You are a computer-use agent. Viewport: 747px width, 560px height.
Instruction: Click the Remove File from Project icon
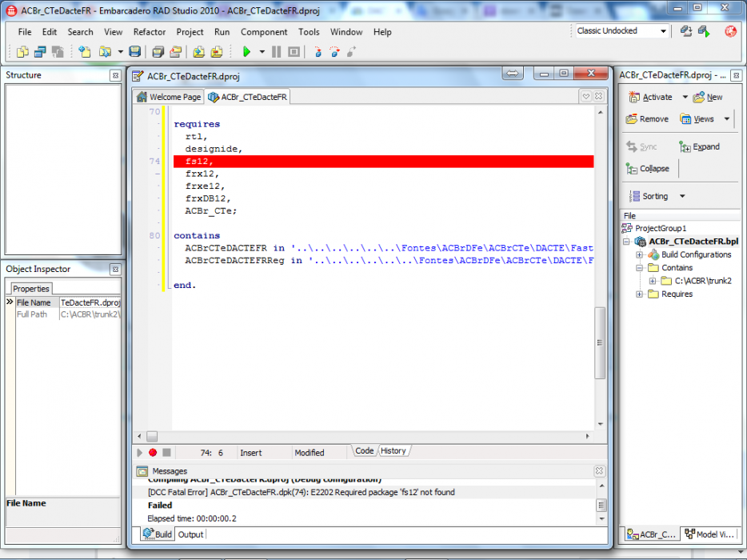(217, 51)
